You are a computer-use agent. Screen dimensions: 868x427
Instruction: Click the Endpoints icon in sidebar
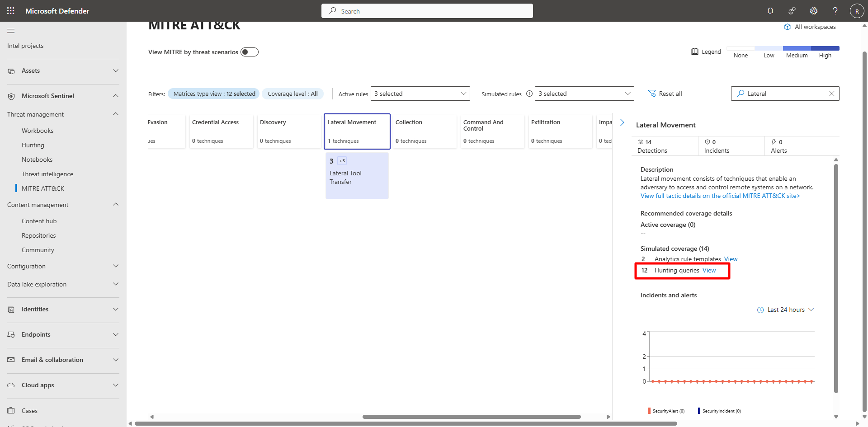click(11, 335)
